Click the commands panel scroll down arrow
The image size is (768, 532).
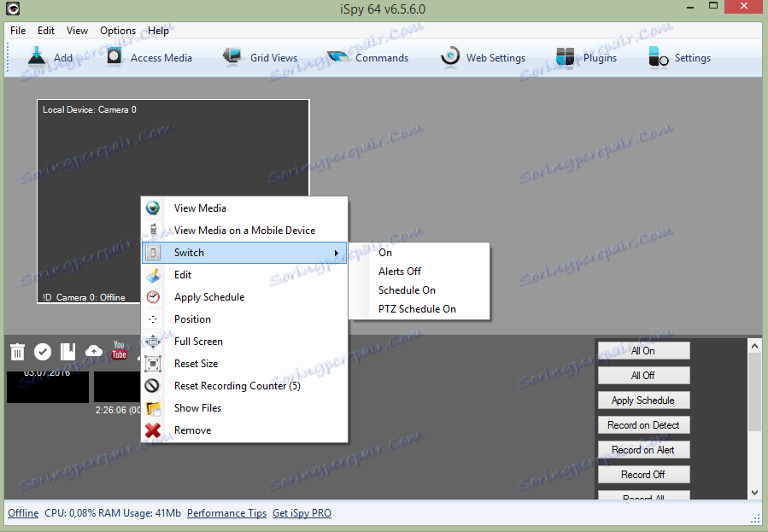pos(754,493)
